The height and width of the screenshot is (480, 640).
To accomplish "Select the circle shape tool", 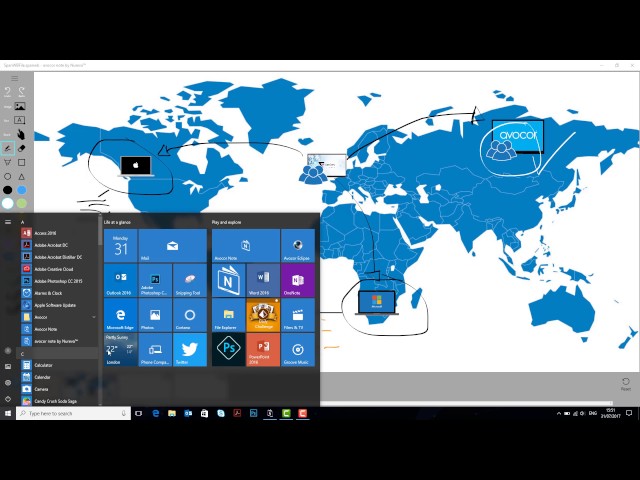I will click(7, 176).
